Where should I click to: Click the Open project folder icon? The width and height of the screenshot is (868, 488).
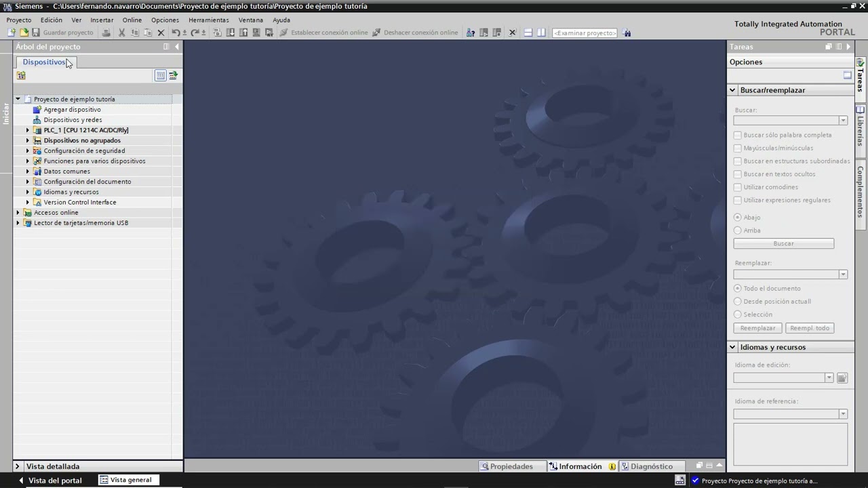24,33
